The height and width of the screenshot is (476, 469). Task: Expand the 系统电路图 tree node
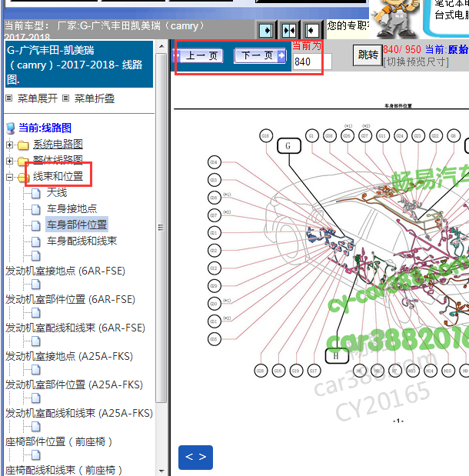tap(9, 145)
